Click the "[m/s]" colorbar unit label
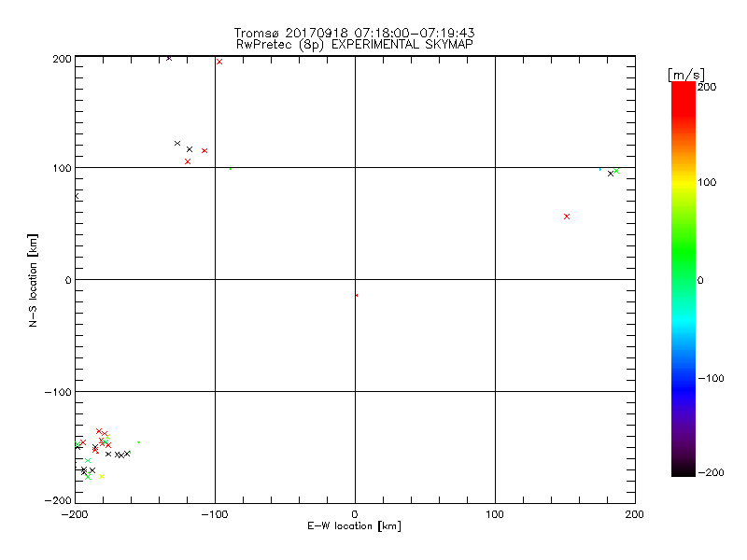The height and width of the screenshot is (560, 747). [686, 76]
